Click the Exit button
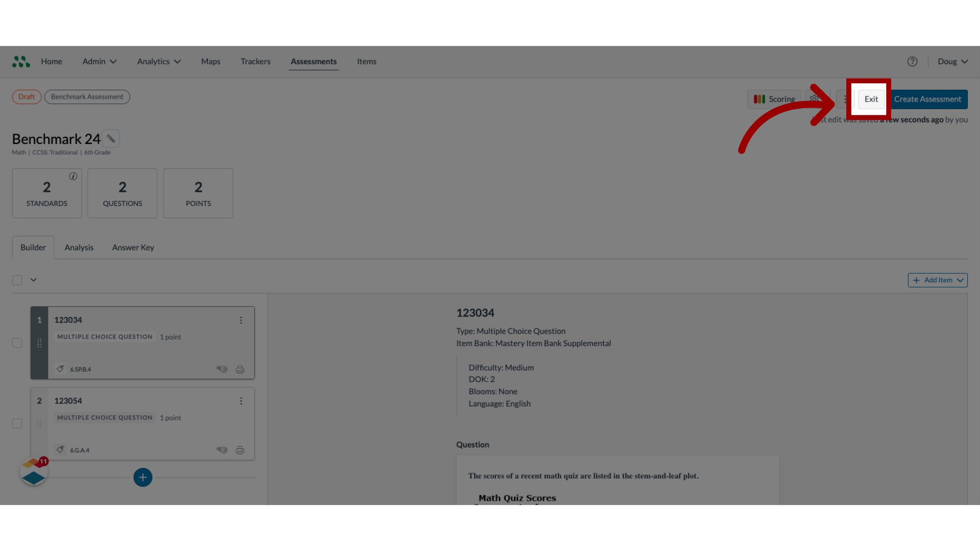 (871, 99)
